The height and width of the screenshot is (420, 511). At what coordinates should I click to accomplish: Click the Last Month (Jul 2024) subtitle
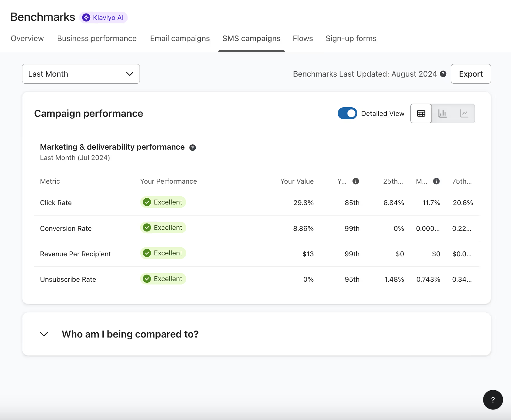(75, 158)
